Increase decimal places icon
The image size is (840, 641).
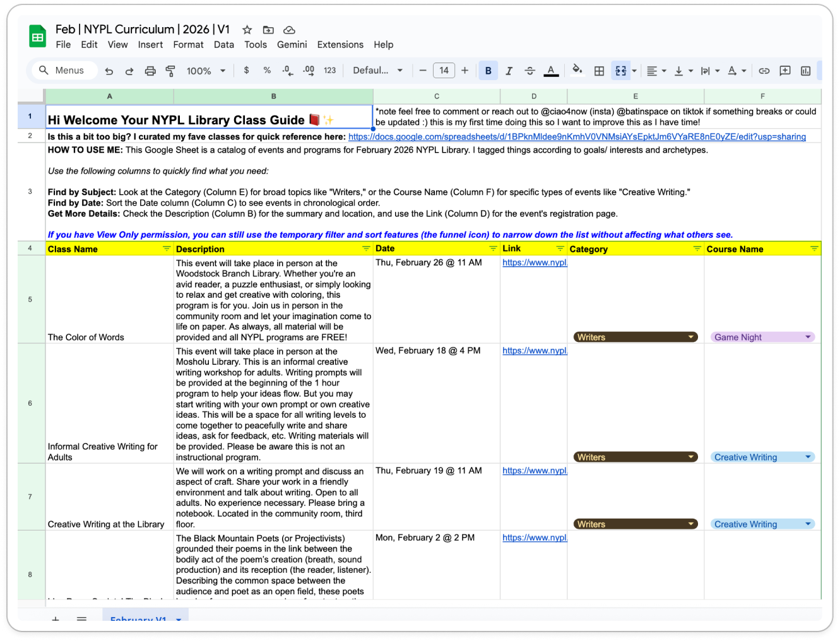(x=309, y=71)
